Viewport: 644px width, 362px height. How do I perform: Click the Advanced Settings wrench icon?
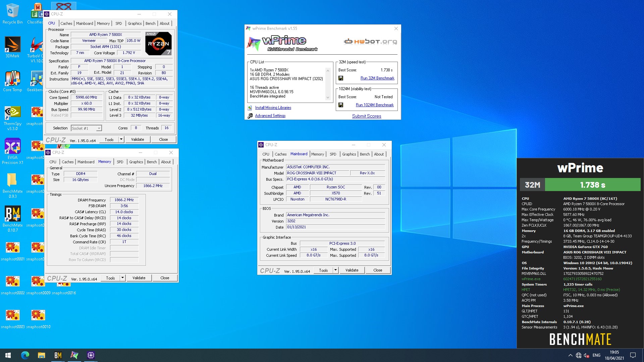pyautogui.click(x=250, y=116)
